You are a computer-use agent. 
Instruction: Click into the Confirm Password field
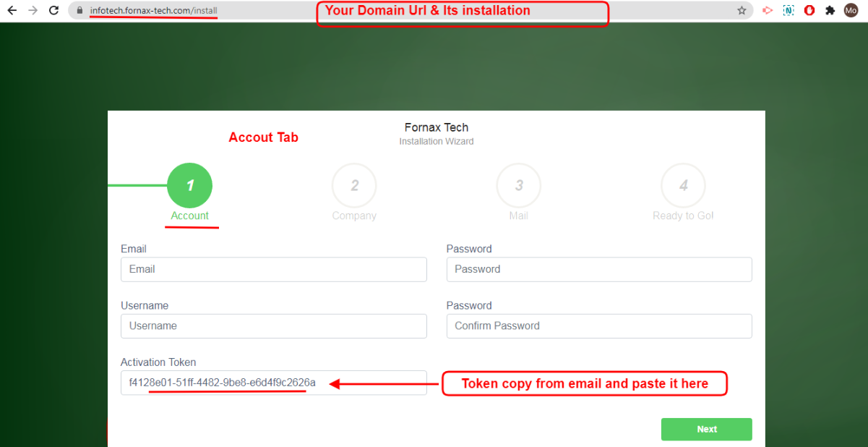click(x=599, y=325)
